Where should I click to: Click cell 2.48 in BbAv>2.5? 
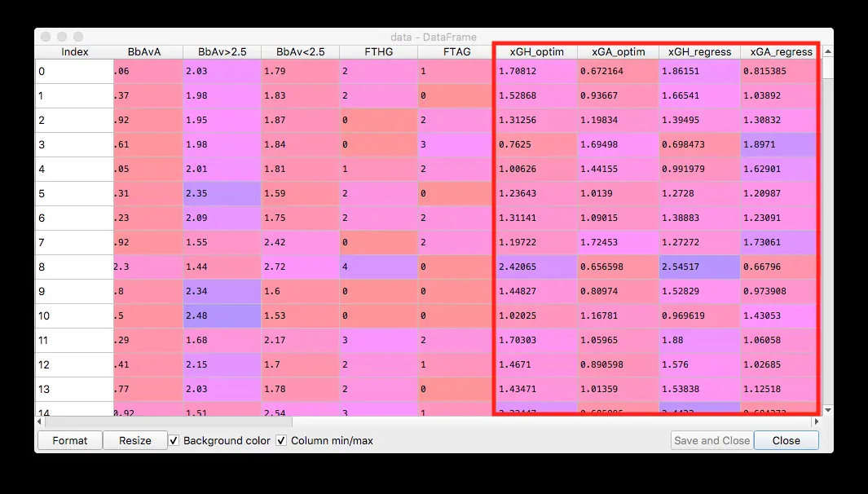[x=222, y=315]
